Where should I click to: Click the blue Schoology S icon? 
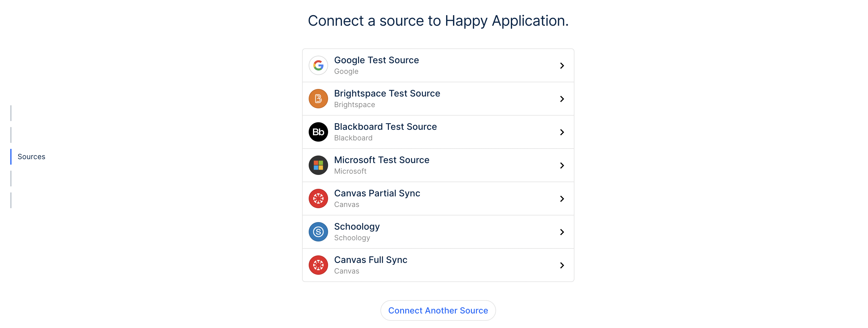click(x=318, y=232)
